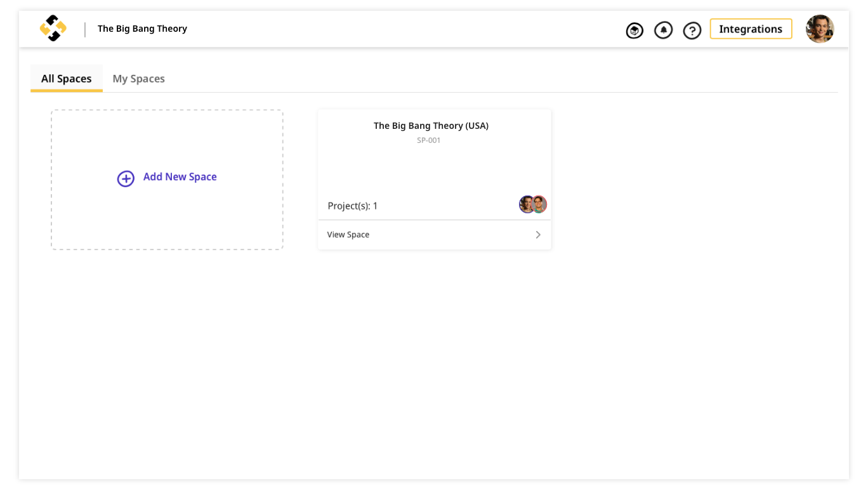
Task: Click The Big Bang Theory header title
Action: (142, 29)
